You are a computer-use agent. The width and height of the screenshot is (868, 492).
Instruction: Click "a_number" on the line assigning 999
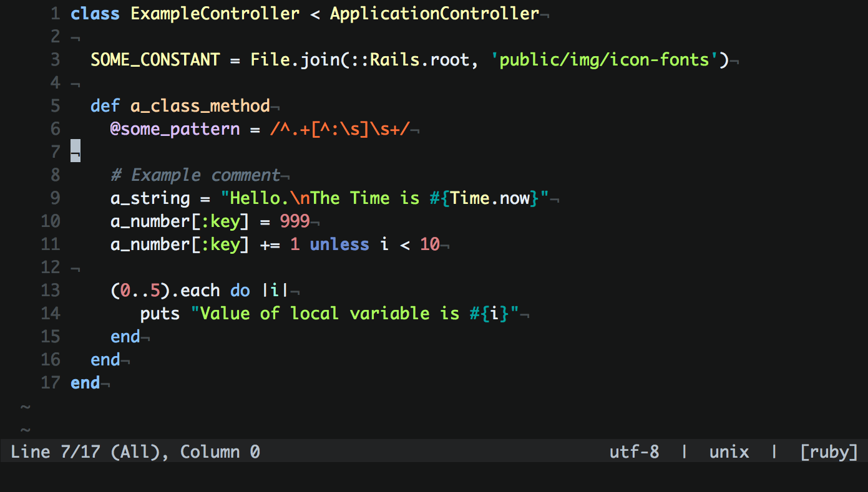point(150,221)
